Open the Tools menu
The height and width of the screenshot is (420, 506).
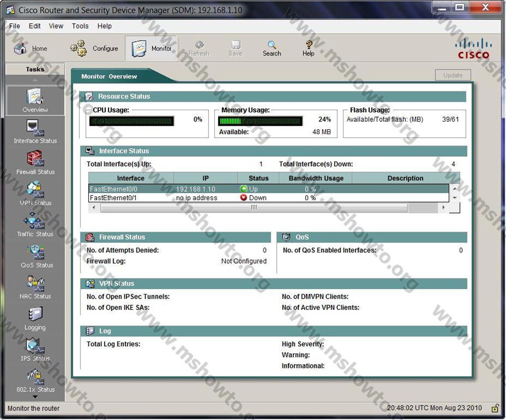[80, 26]
